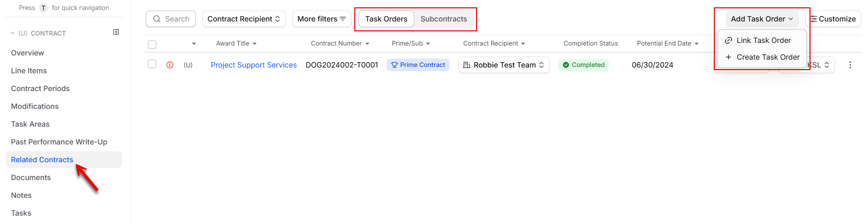Open the Add Task Order dropdown
868x224 pixels.
tap(762, 19)
